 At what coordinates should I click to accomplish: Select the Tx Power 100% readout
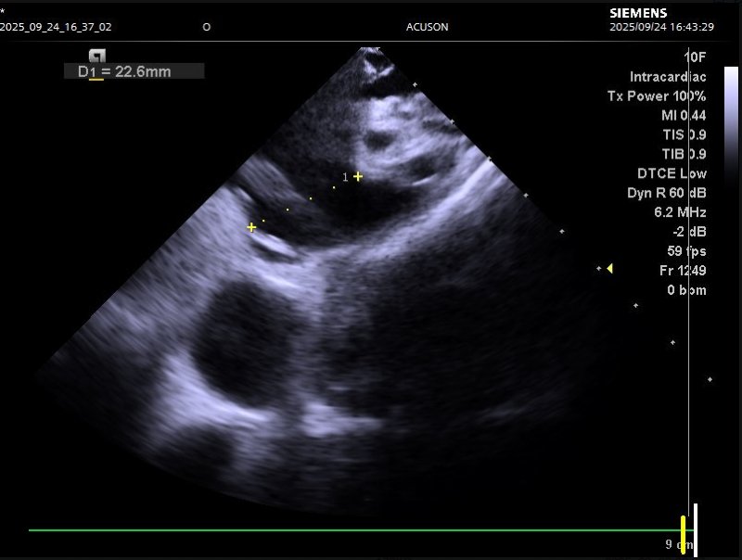click(x=669, y=95)
